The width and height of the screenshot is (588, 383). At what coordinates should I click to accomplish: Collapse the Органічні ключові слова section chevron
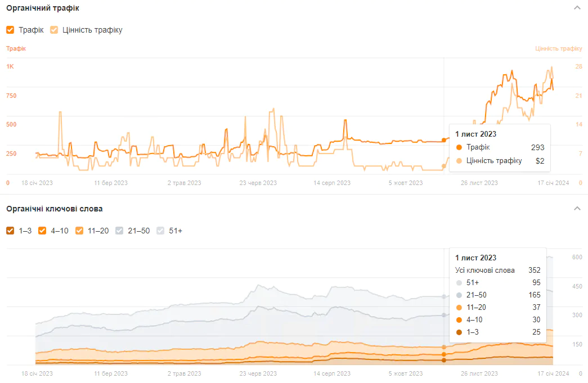(x=577, y=209)
